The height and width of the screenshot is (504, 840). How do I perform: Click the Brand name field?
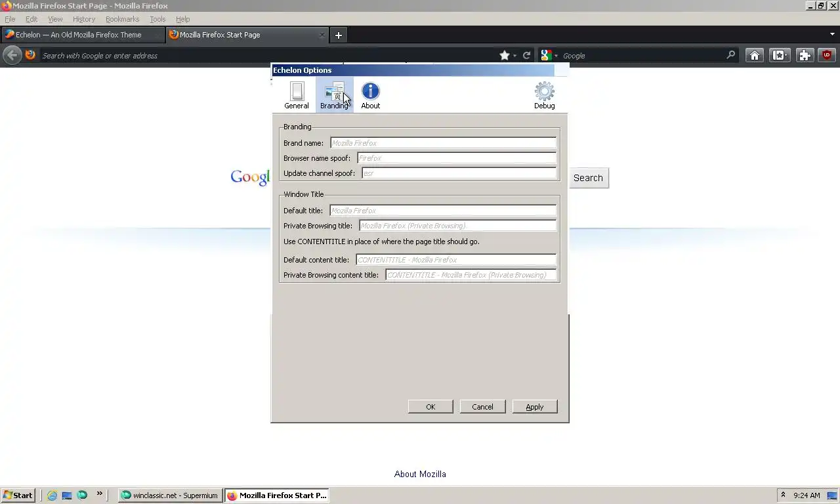(x=443, y=142)
